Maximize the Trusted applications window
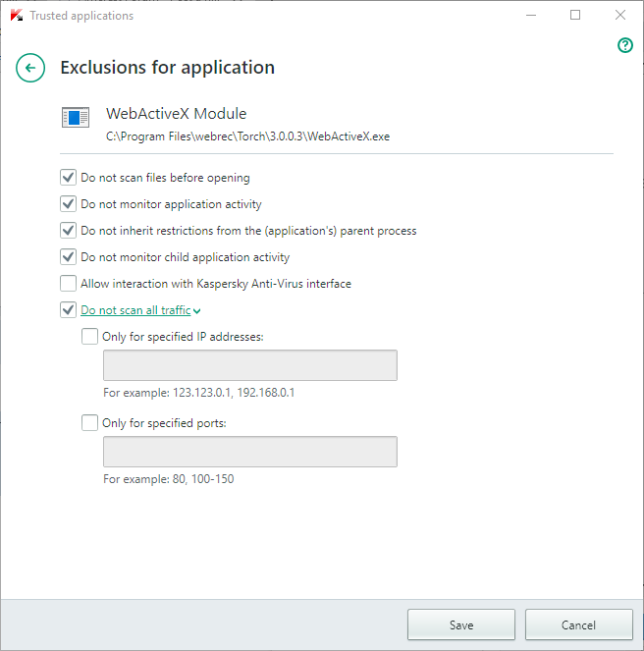The height and width of the screenshot is (651, 644). [575, 16]
